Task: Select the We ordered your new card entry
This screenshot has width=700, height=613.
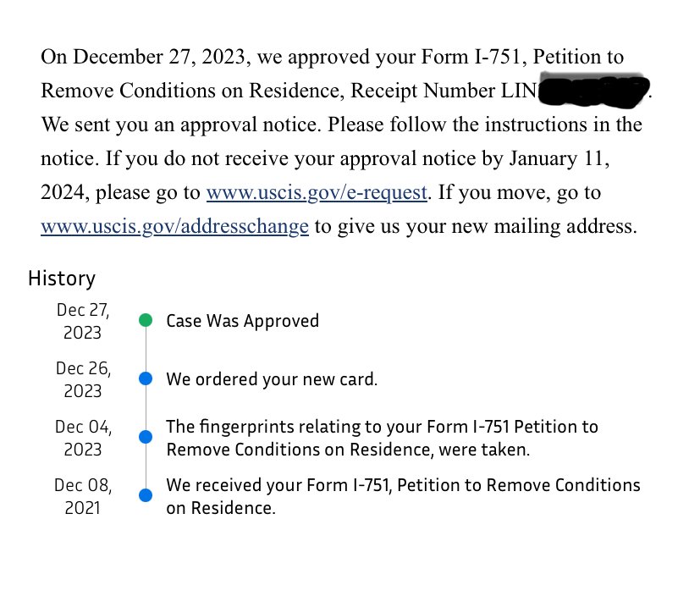Action: (x=272, y=379)
